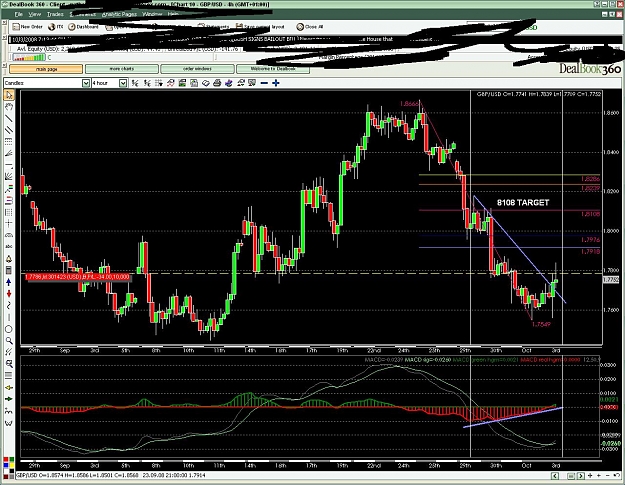Viewport: 625px width, 485px height.
Task: Click the New Order button
Action: [28, 27]
